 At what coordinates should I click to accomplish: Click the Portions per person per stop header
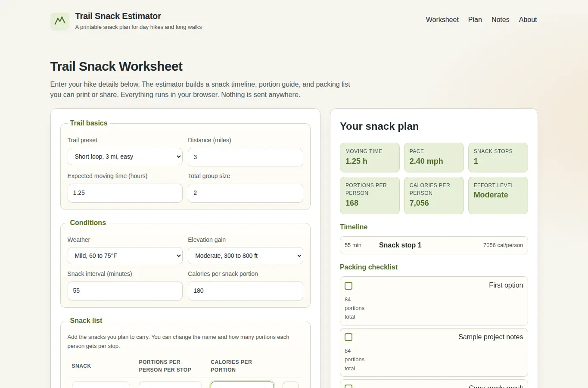[165, 366]
